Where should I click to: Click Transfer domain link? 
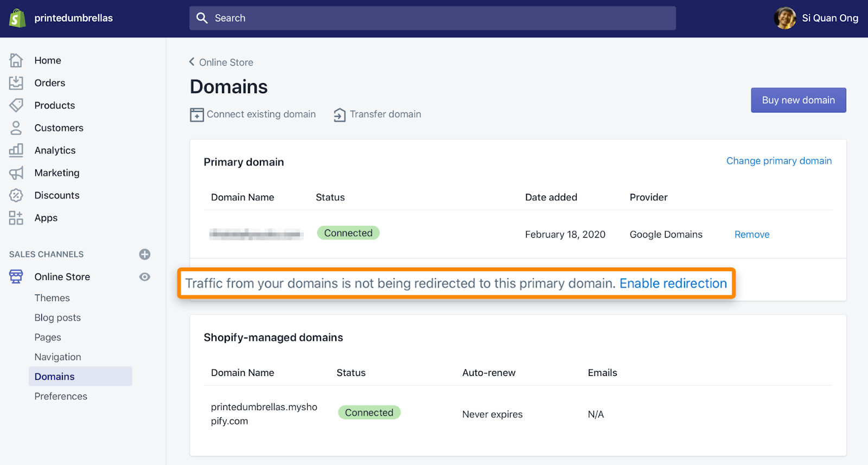coord(386,114)
